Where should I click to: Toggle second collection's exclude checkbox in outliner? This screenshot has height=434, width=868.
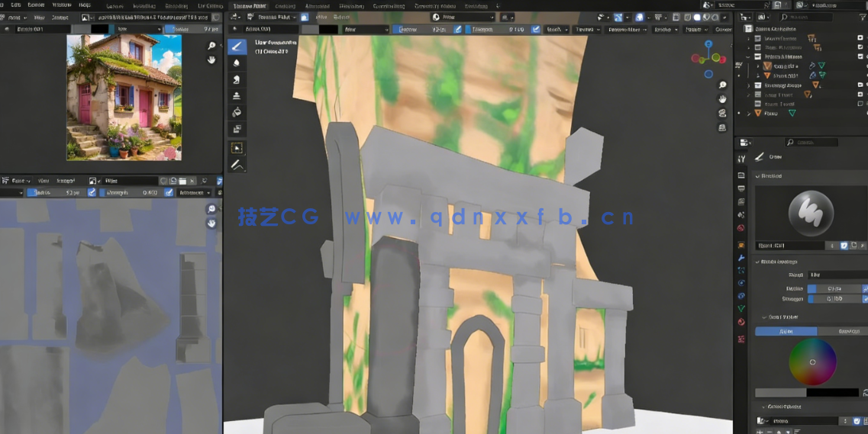[860, 47]
